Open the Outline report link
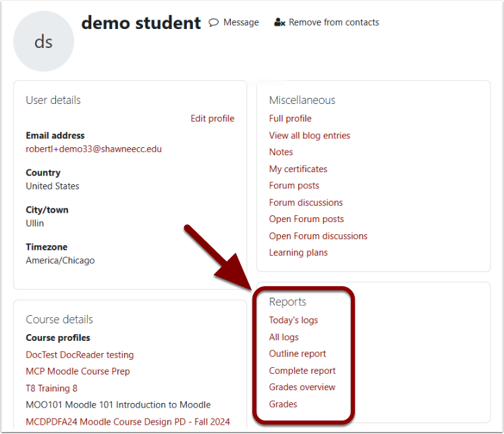This screenshot has height=434, width=504. tap(298, 354)
